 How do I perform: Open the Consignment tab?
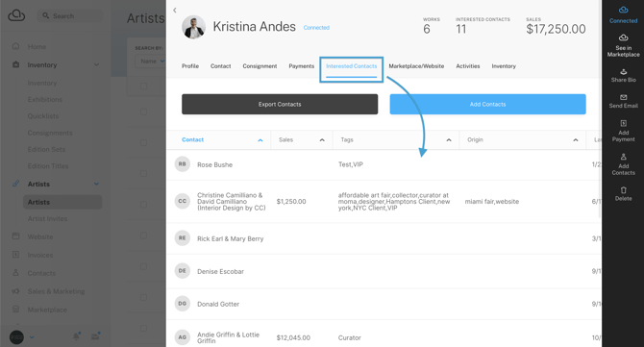click(x=260, y=66)
